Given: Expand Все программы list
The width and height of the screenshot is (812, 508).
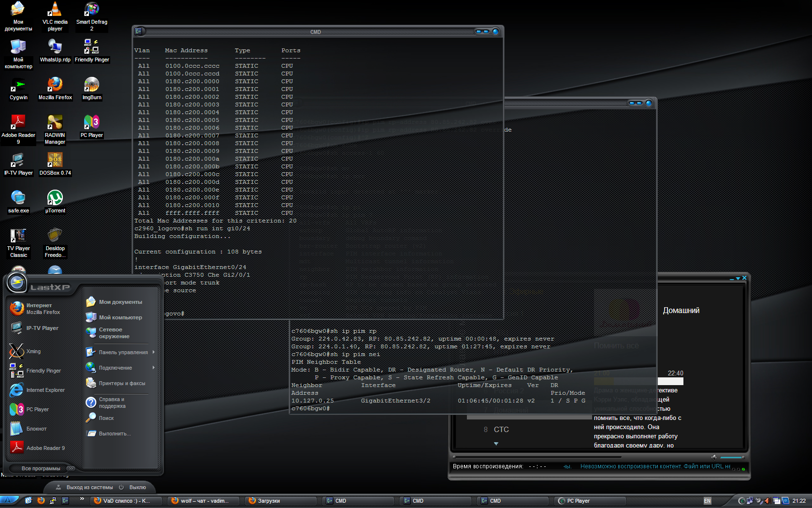Looking at the screenshot, I should click(43, 468).
